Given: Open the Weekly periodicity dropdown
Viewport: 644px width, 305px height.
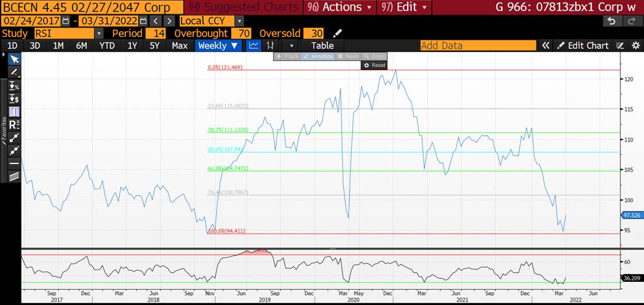Looking at the screenshot, I should tap(219, 45).
